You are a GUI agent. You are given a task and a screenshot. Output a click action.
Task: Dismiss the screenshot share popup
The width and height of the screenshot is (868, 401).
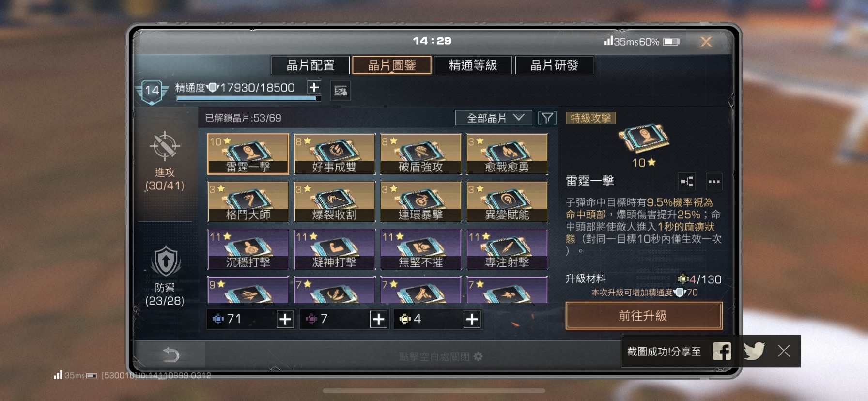click(x=784, y=351)
